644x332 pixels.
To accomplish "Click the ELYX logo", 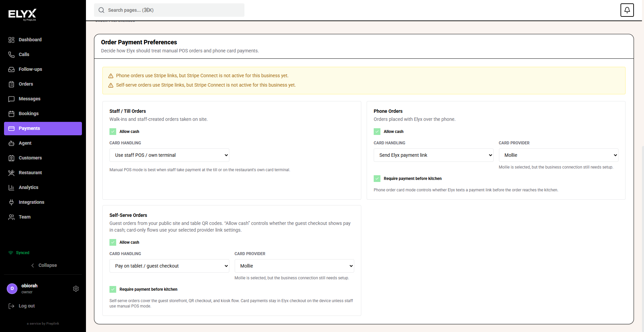I will 22,15.
